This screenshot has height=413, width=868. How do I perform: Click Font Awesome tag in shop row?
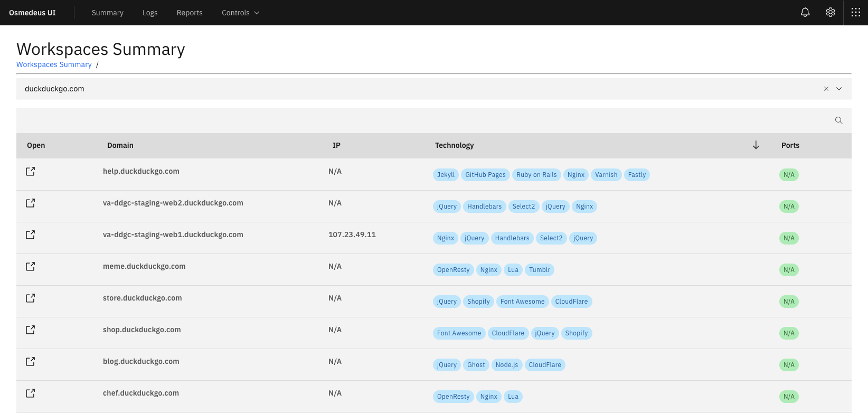pyautogui.click(x=459, y=333)
